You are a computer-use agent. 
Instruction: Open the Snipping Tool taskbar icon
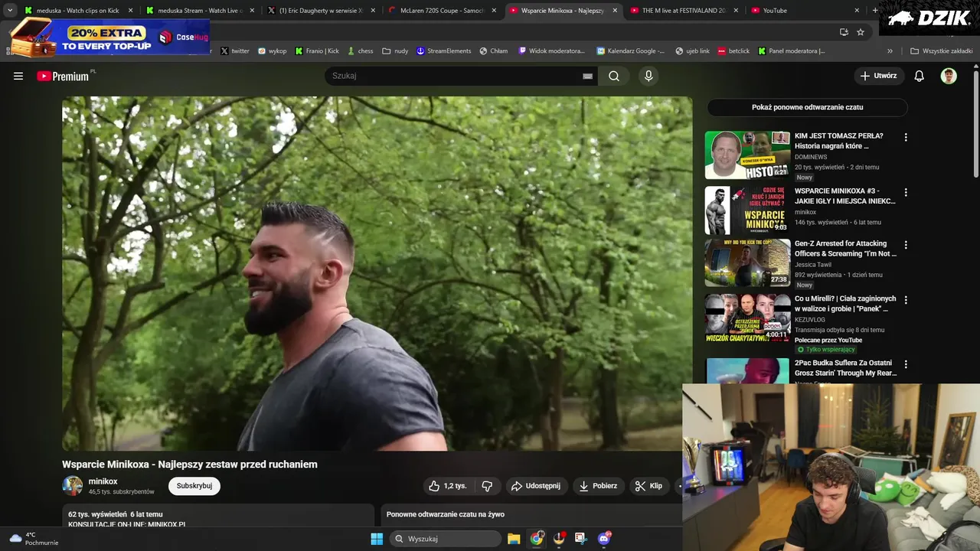click(581, 539)
